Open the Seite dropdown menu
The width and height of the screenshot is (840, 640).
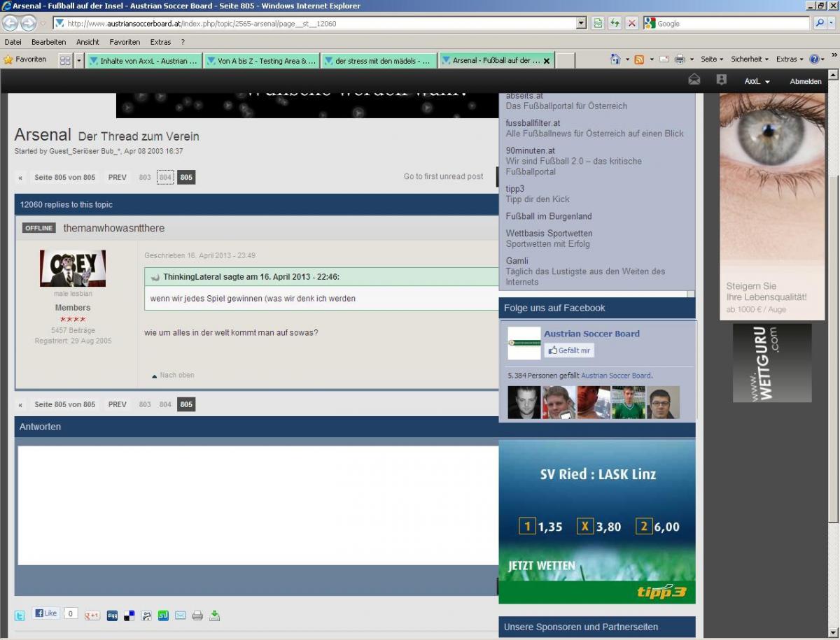pyautogui.click(x=712, y=59)
